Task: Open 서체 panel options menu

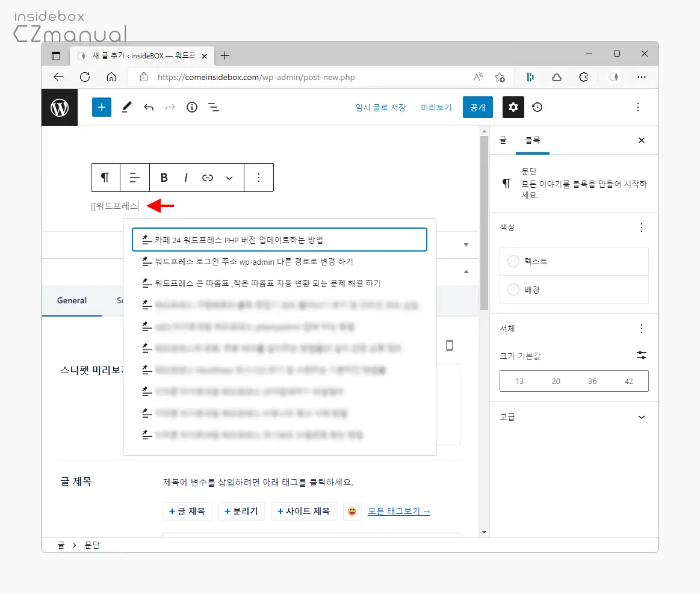Action: (642, 329)
